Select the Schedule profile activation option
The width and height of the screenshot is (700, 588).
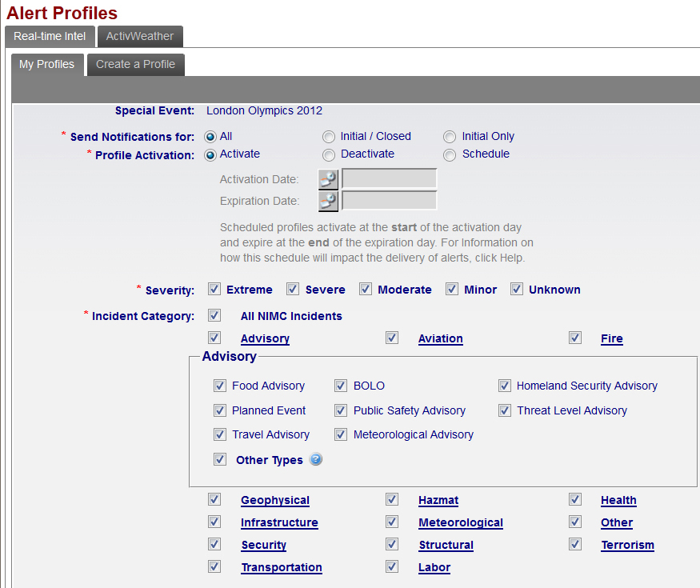450,154
